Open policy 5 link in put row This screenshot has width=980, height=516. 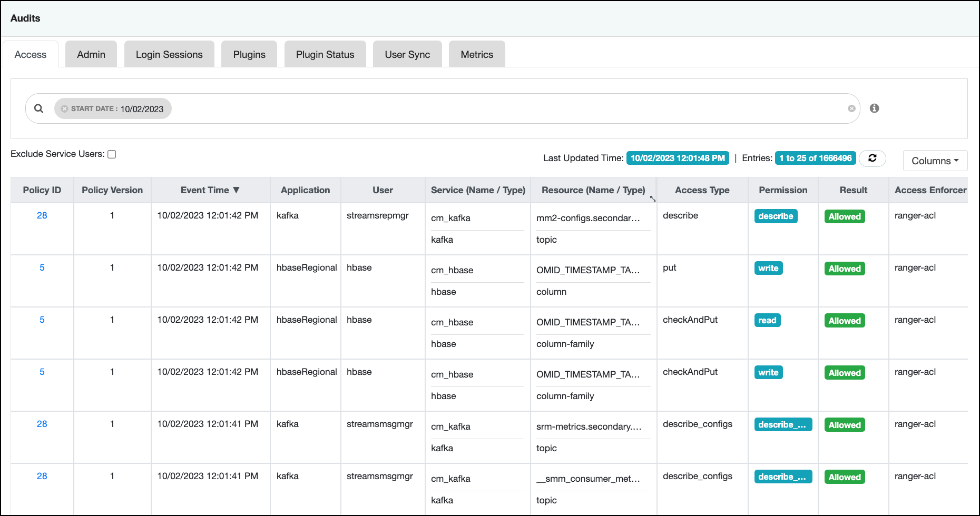coord(42,267)
